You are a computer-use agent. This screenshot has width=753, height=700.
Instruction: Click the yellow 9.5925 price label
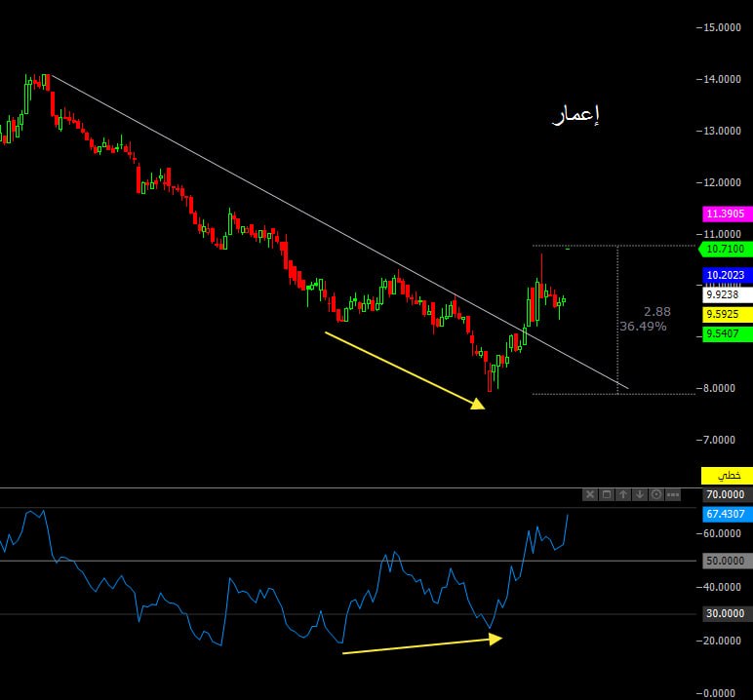pyautogui.click(x=727, y=315)
